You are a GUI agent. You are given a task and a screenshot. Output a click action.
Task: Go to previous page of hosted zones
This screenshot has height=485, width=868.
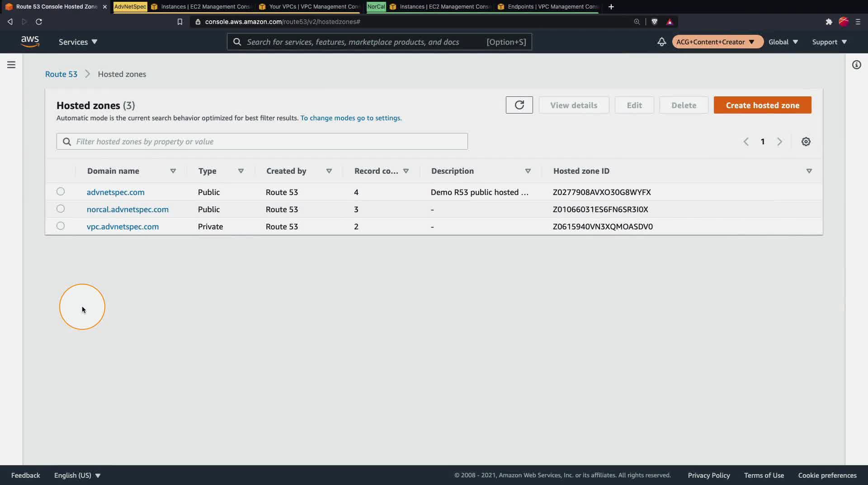pos(746,142)
